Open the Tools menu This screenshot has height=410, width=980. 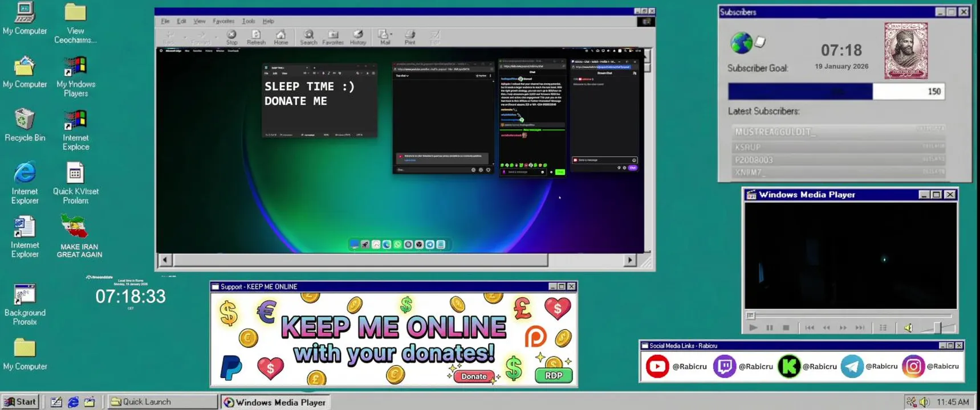click(248, 21)
